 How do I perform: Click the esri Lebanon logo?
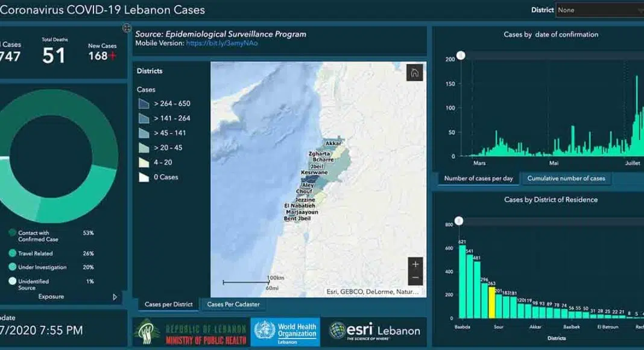[x=374, y=331]
